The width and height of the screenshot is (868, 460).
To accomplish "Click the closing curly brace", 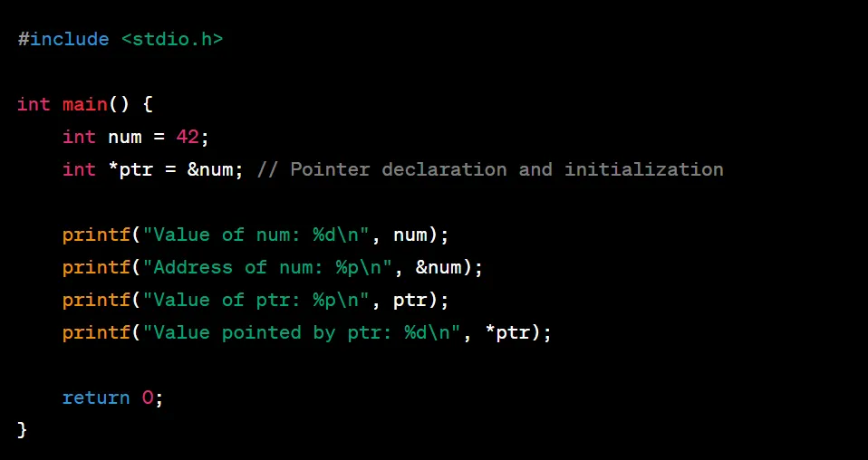I will click(22, 429).
